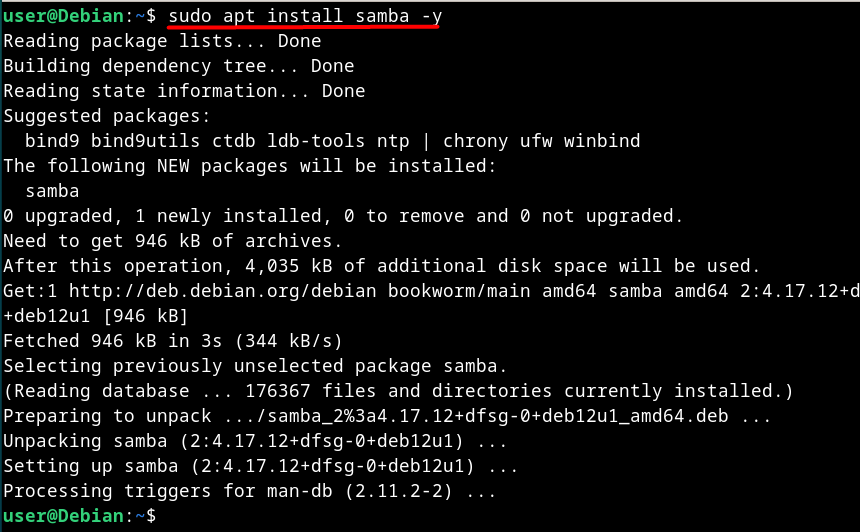
Task: Click the "0 upgraded, 1 newly installed" line
Action: (x=343, y=216)
